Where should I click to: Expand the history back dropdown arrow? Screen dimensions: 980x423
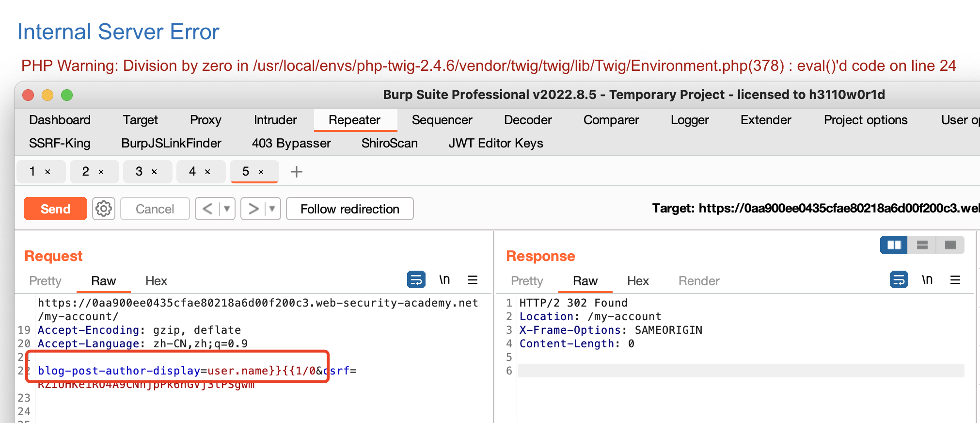[227, 209]
